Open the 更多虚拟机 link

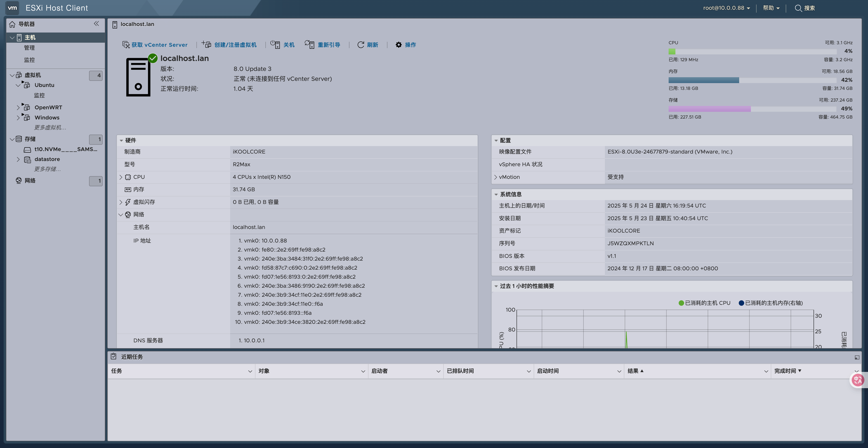pos(50,128)
